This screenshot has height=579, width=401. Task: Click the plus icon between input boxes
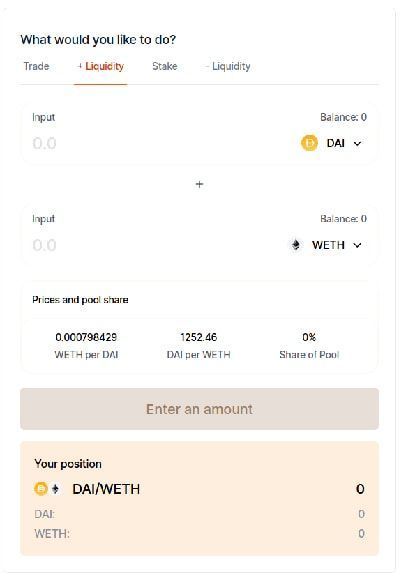[199, 184]
